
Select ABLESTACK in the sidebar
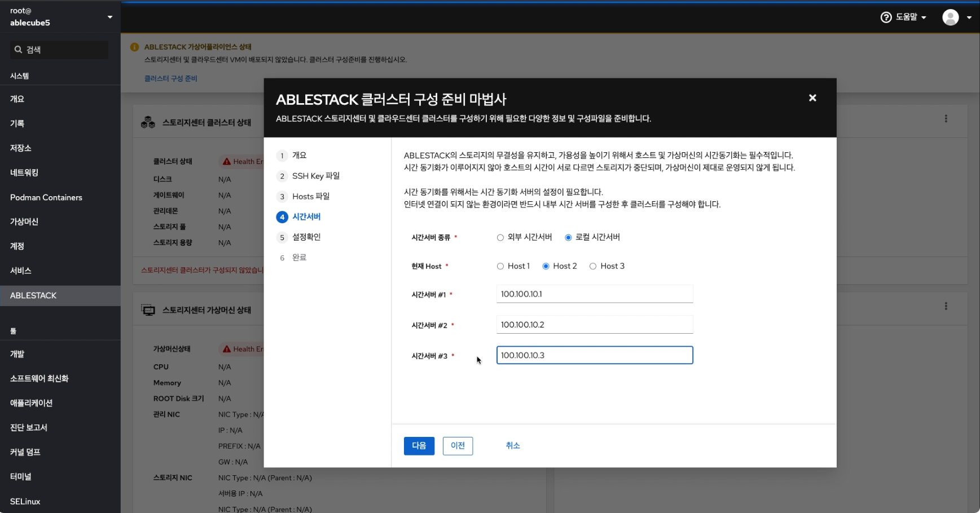(60, 295)
